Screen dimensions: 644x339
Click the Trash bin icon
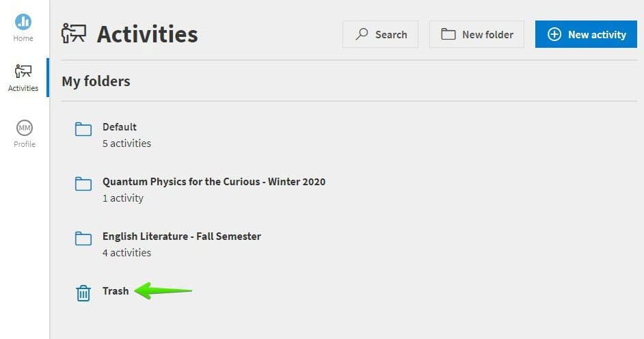pyautogui.click(x=83, y=293)
